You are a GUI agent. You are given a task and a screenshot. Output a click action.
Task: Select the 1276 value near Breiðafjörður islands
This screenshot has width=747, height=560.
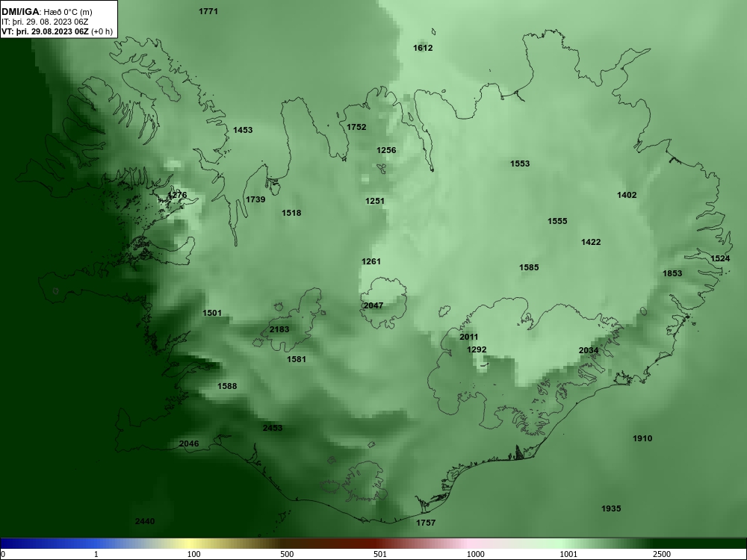tap(177, 195)
